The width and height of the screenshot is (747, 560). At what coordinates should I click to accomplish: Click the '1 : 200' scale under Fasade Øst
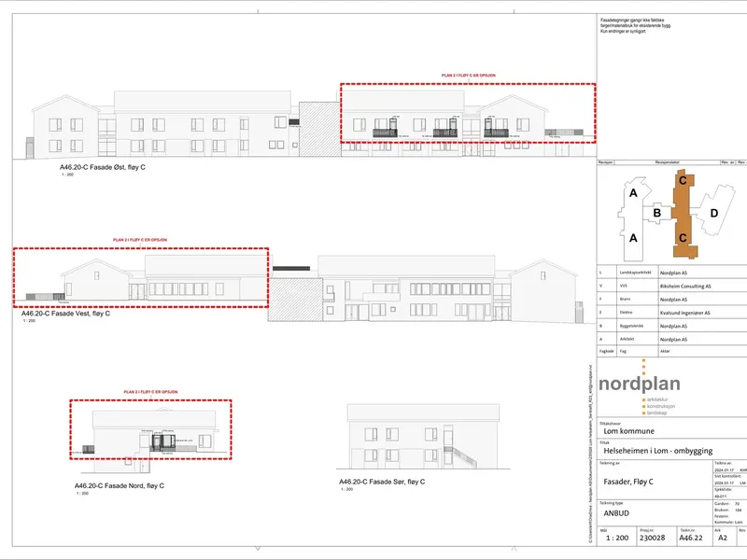coord(67,175)
